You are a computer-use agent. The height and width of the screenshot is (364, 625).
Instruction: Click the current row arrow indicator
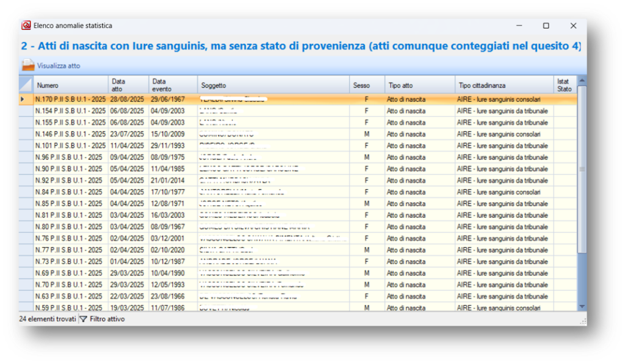coord(23,99)
